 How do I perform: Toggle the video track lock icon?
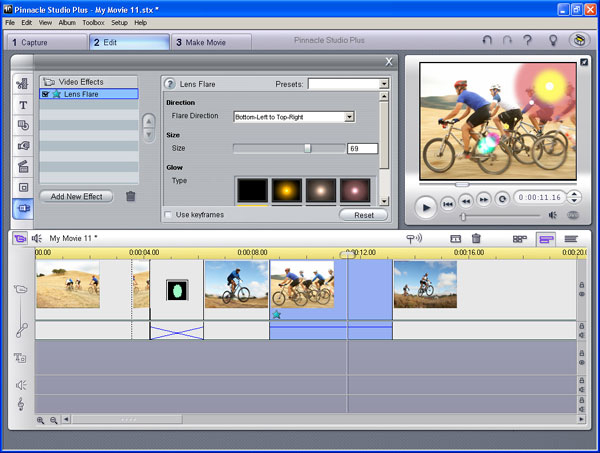(581, 284)
